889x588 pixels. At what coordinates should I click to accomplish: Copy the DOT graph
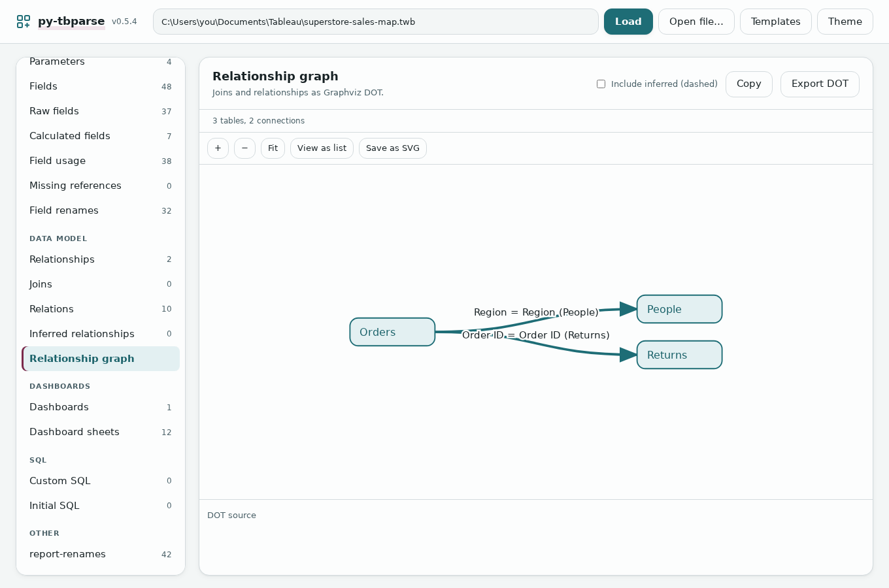(748, 84)
